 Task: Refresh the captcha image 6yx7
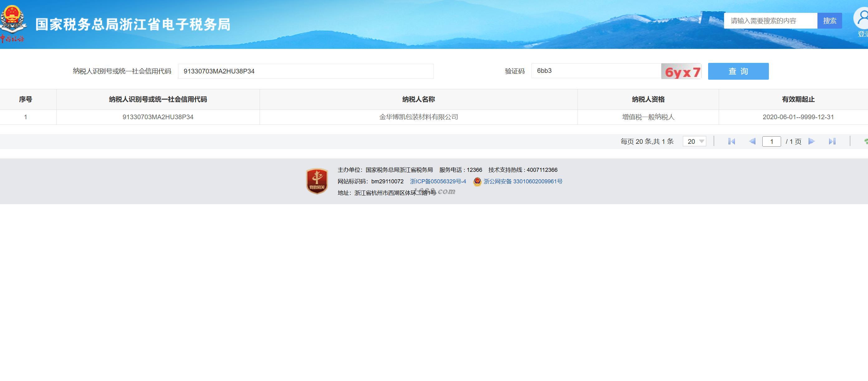pos(681,71)
